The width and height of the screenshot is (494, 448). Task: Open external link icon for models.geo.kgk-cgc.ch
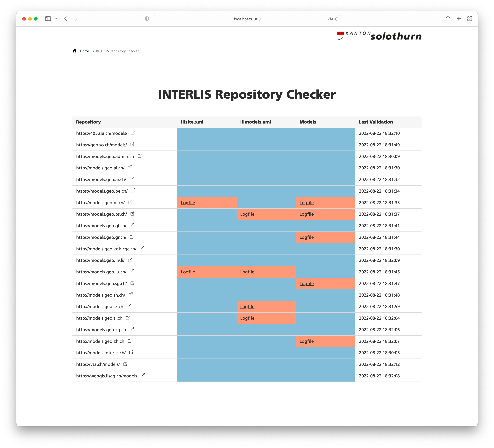pyautogui.click(x=142, y=248)
